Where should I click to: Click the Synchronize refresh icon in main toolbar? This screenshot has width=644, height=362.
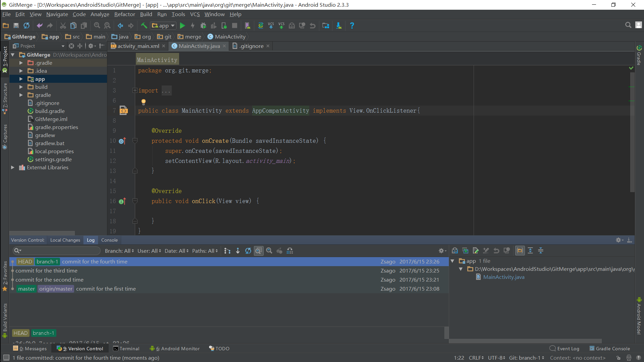[x=26, y=25]
